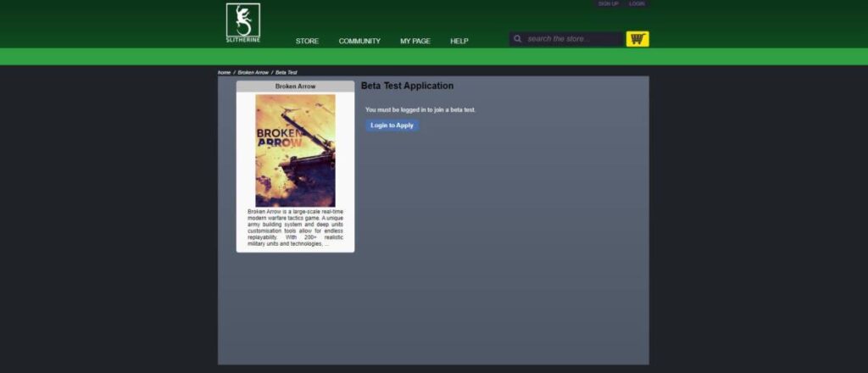Click the Beta Test Application heading
The height and width of the screenshot is (373, 868).
pyautogui.click(x=407, y=86)
